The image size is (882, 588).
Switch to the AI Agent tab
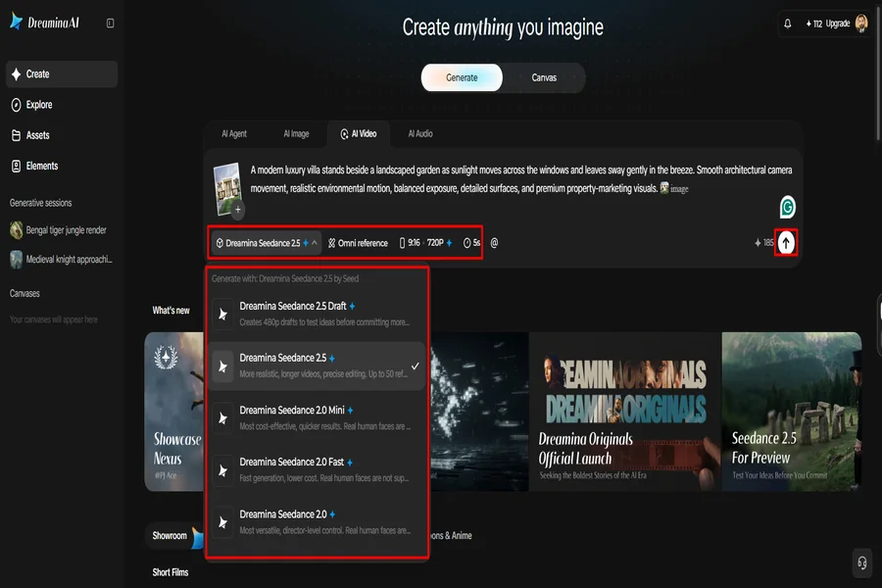point(234,134)
